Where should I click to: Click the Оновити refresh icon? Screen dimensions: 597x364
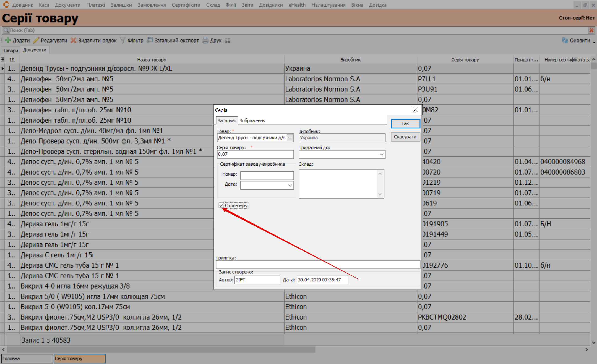tap(565, 40)
